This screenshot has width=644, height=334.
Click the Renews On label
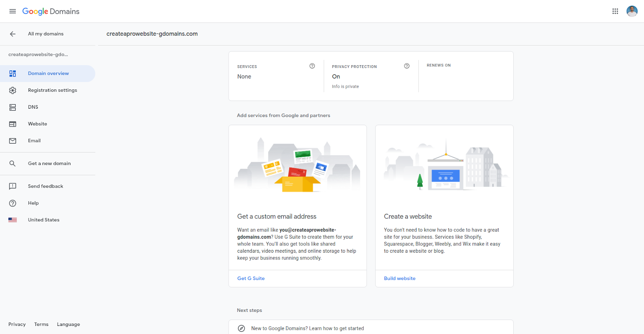click(x=439, y=65)
